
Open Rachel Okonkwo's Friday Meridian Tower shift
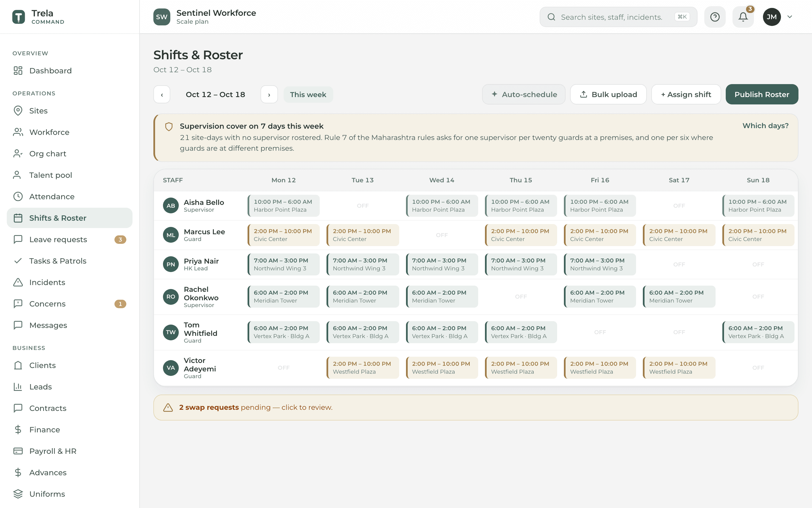(600, 297)
